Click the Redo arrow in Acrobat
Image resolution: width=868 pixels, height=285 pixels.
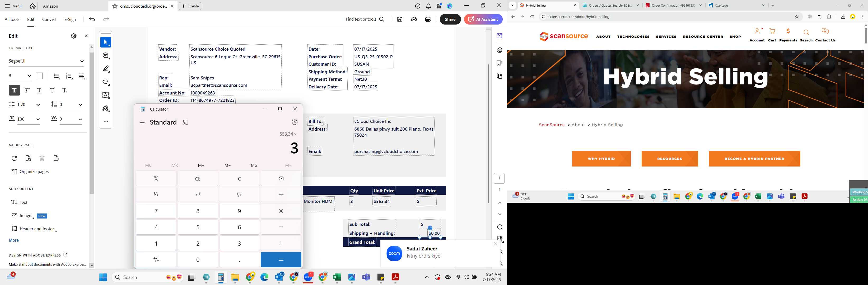[x=106, y=20]
